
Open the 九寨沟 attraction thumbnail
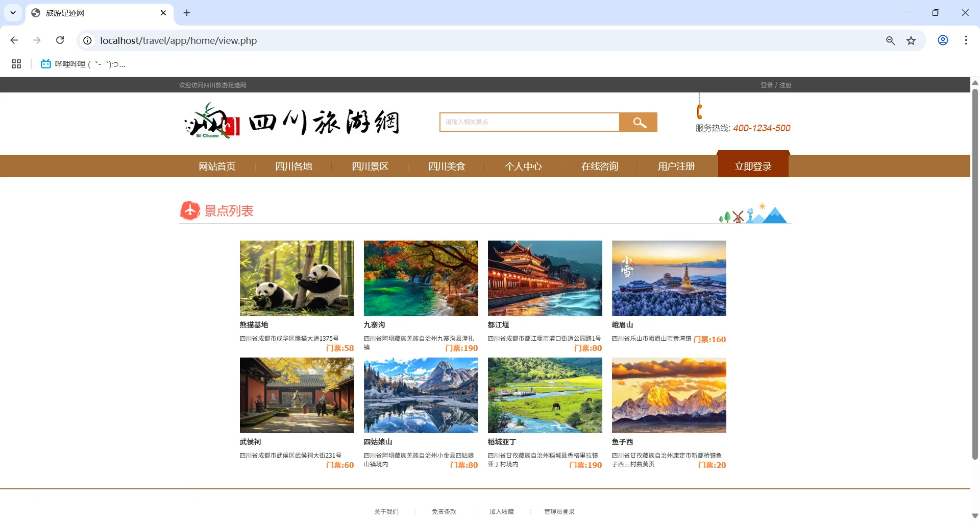coord(421,278)
